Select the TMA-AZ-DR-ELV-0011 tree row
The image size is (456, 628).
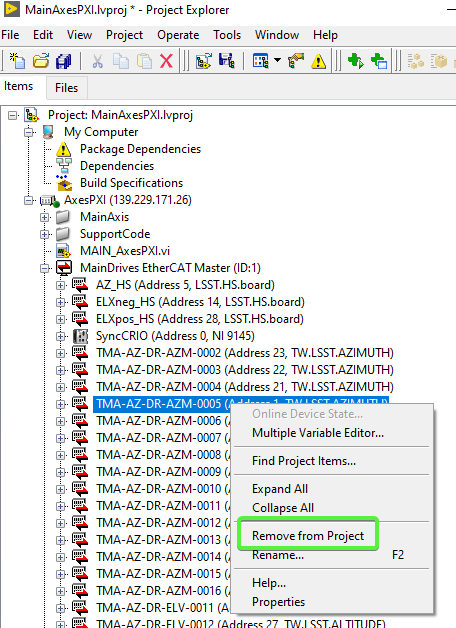[162, 608]
